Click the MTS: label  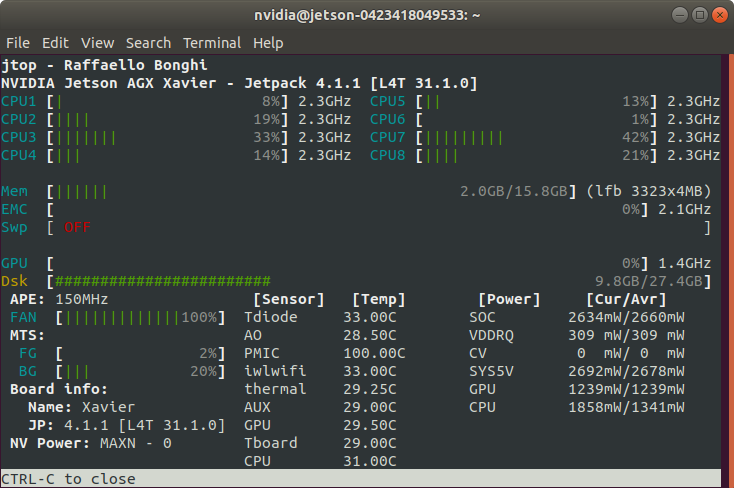[x=28, y=335]
